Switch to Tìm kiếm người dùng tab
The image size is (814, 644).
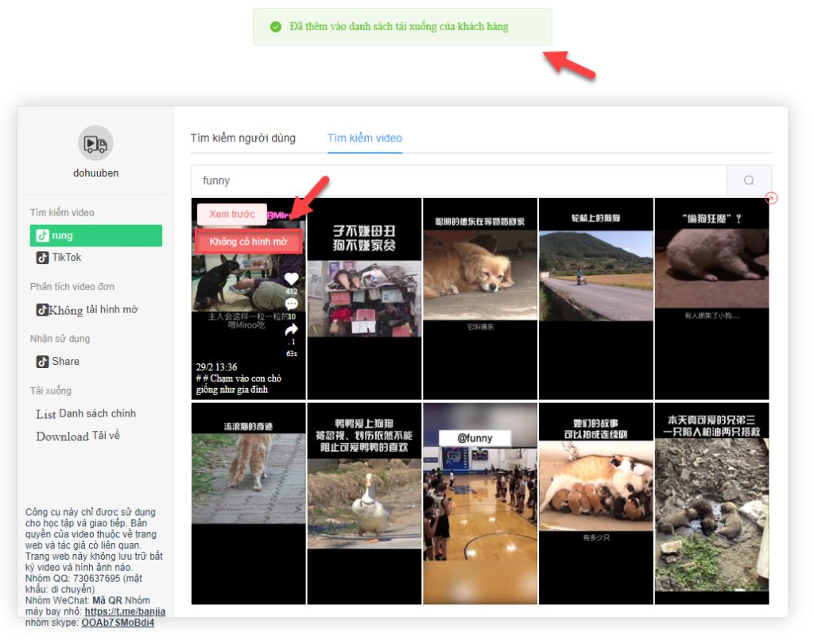pos(243,138)
